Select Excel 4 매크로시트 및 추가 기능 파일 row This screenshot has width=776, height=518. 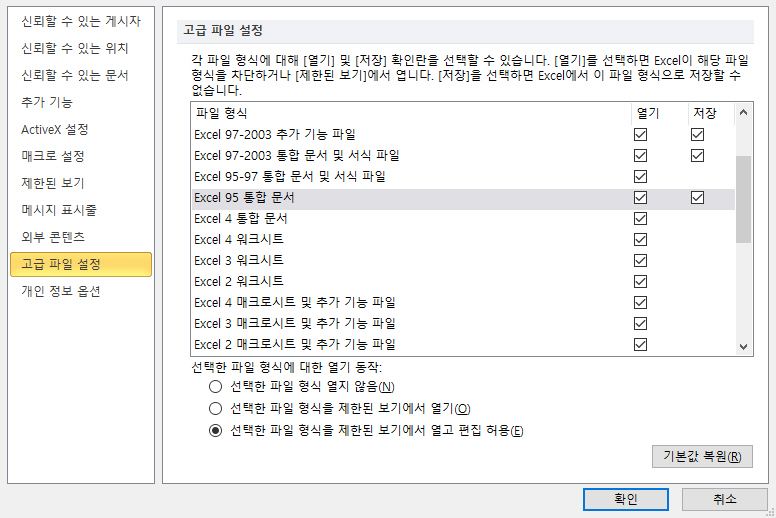[x=463, y=302]
